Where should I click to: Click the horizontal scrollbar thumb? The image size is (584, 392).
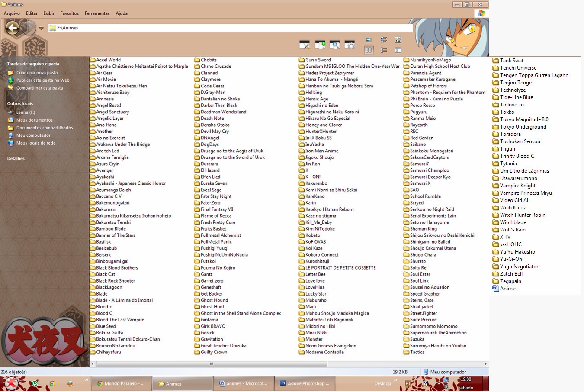pos(212,364)
